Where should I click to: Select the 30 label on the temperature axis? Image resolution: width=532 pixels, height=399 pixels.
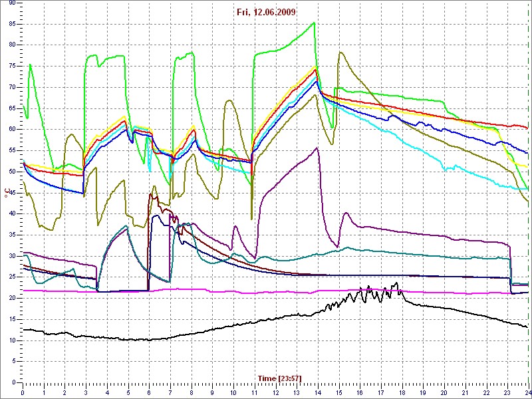point(11,256)
